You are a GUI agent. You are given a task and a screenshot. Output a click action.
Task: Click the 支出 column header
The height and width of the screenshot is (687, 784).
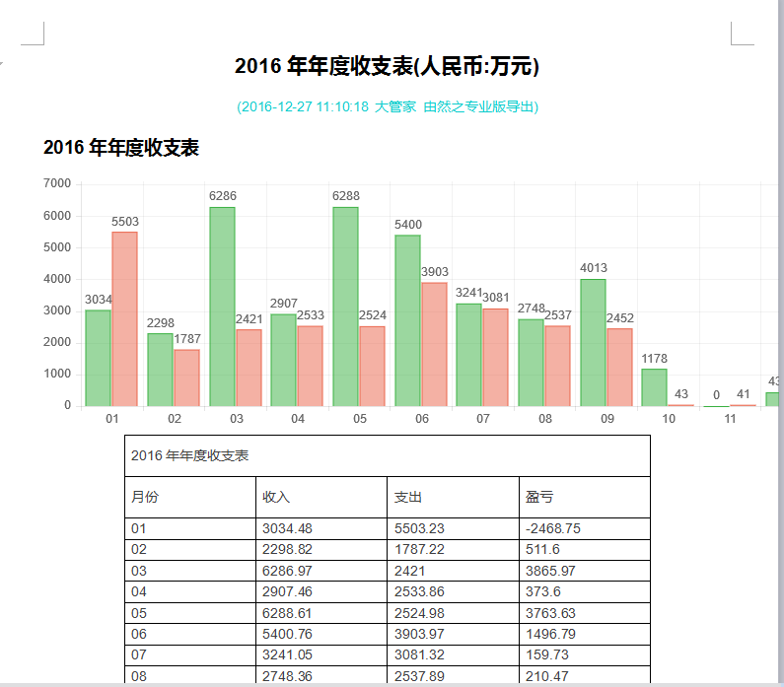[453, 497]
